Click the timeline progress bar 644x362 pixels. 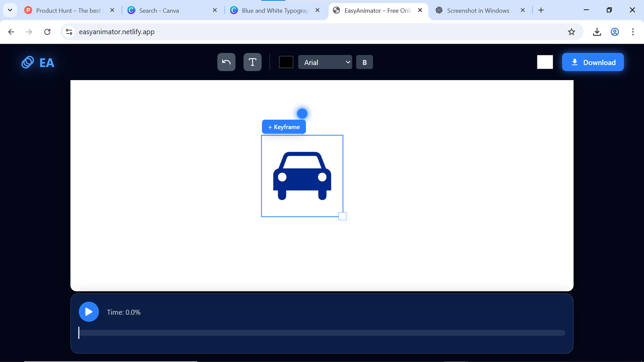322,333
